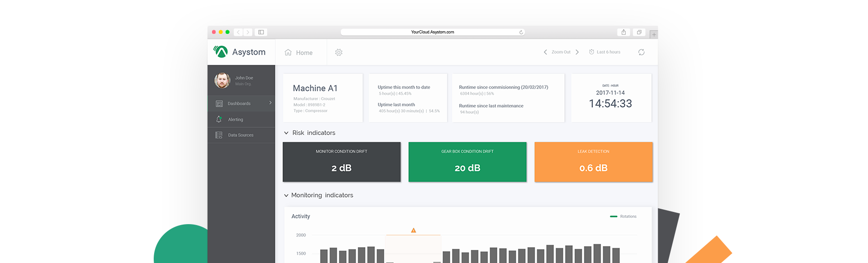Click the orange warning marker on chart
The image size is (868, 263).
(x=413, y=230)
